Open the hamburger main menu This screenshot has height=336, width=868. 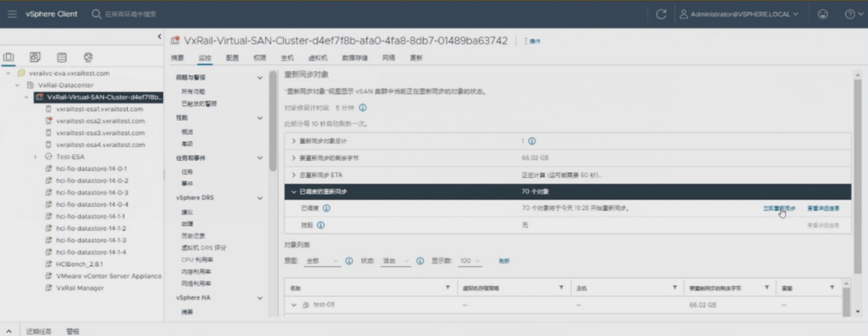tap(12, 14)
